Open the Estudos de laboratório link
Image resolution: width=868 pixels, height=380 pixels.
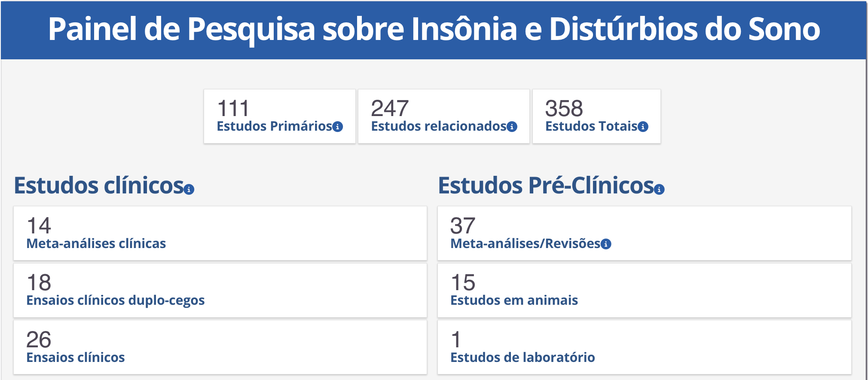(x=523, y=358)
